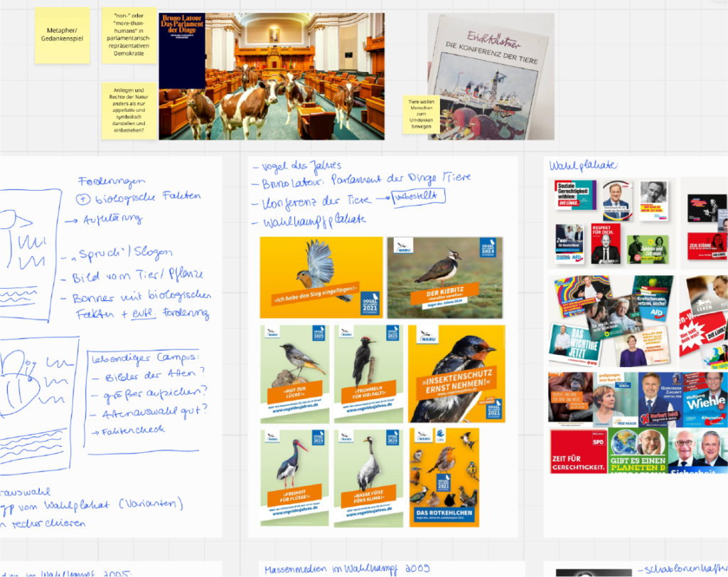The height and width of the screenshot is (577, 728).
Task: Select the yellow "Metapher/Gedankenspiel" sticky note
Action: pyautogui.click(x=63, y=35)
